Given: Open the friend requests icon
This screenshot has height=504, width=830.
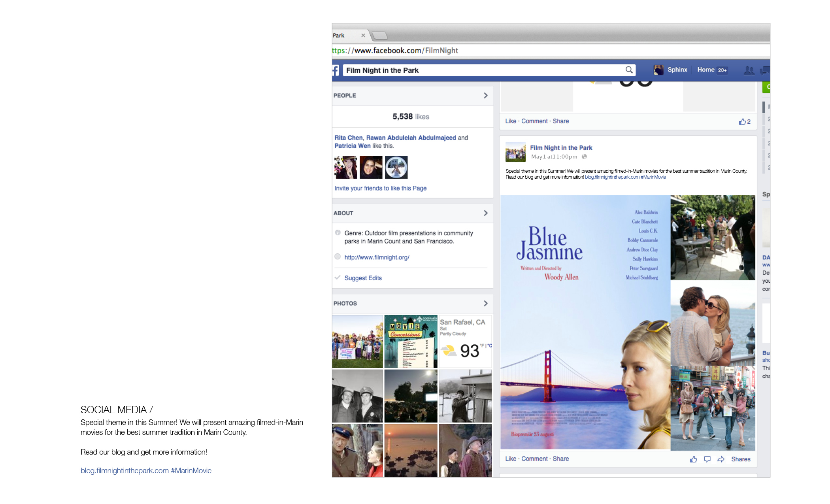Looking at the screenshot, I should [x=749, y=70].
